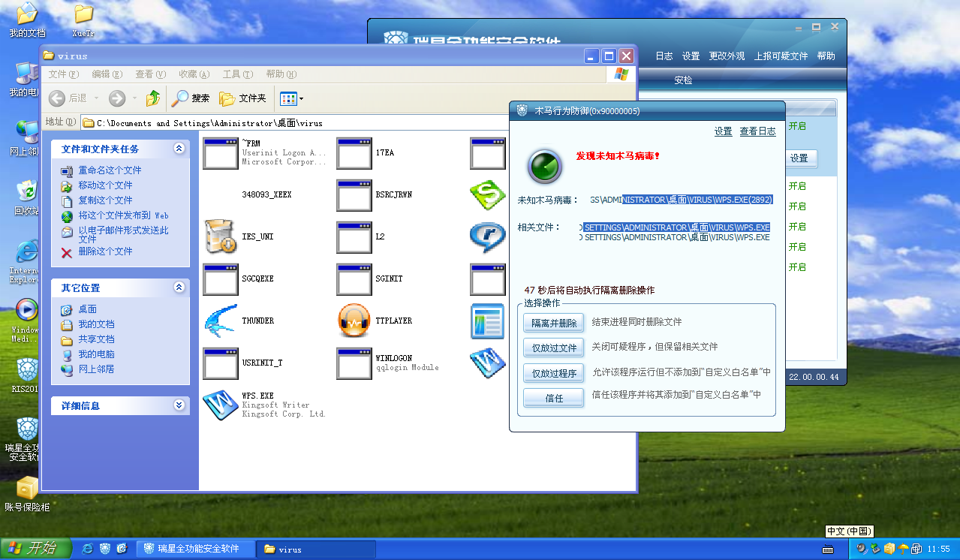The image size is (960, 560).
Task: Open the 工具(T) menu
Action: (x=237, y=74)
